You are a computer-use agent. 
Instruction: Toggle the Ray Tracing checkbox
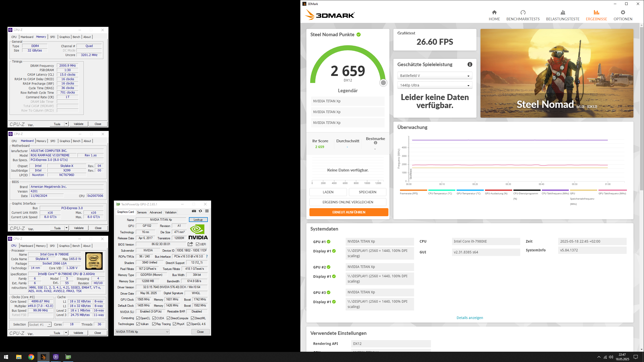154,324
